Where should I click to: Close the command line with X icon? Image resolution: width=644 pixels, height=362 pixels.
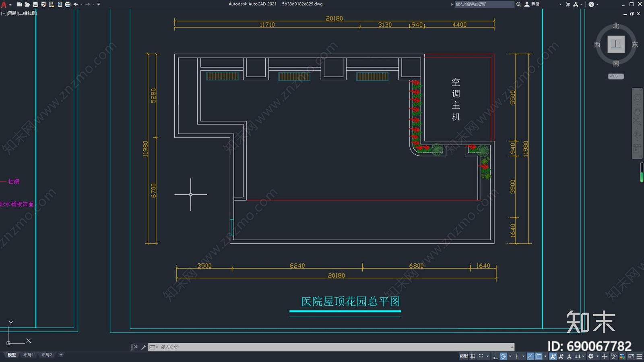tap(136, 347)
